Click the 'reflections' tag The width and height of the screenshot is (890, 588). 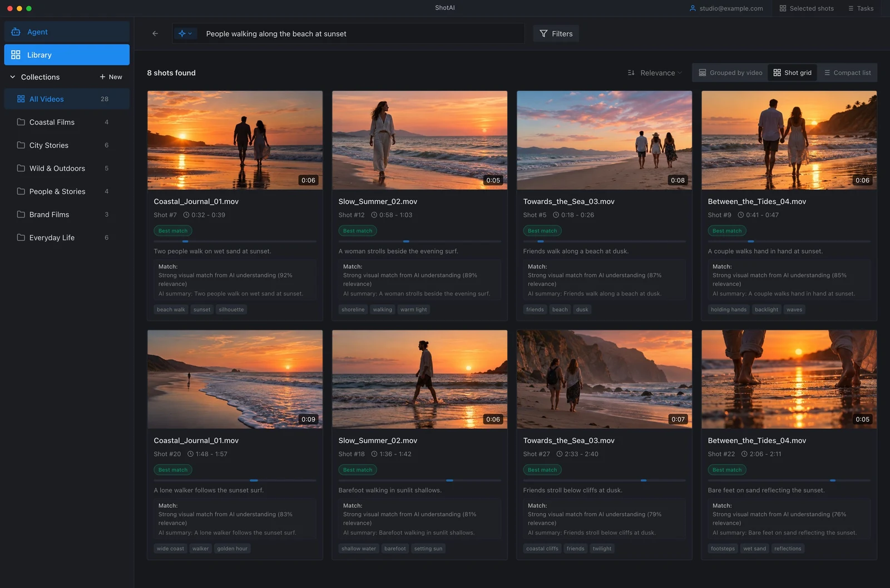(x=788, y=549)
